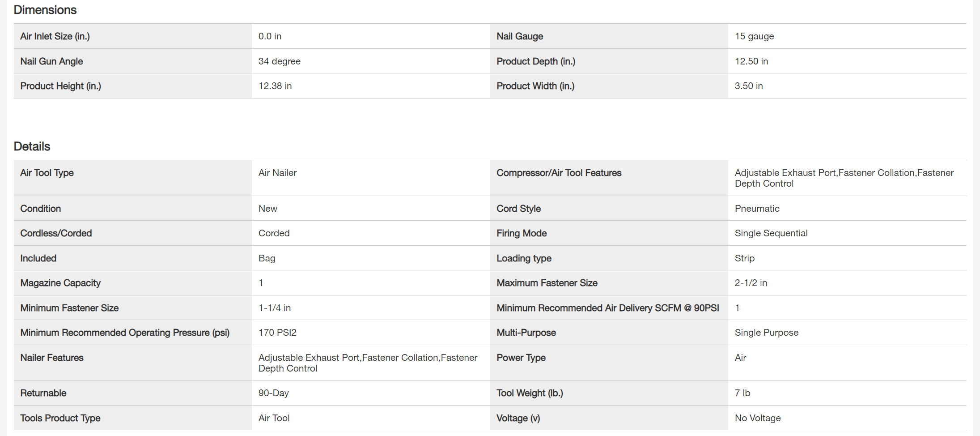Image resolution: width=980 pixels, height=436 pixels.
Task: Click the 34 degree nail gun angle value
Action: [x=279, y=61]
